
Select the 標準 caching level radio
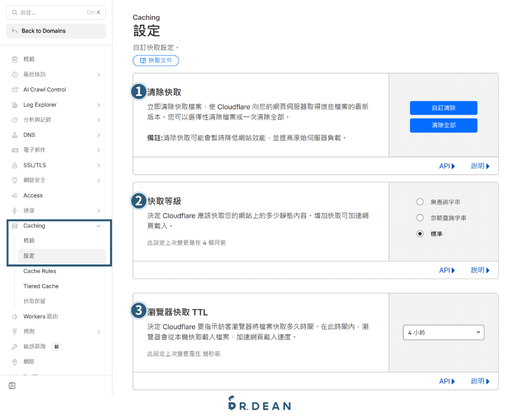click(x=420, y=233)
